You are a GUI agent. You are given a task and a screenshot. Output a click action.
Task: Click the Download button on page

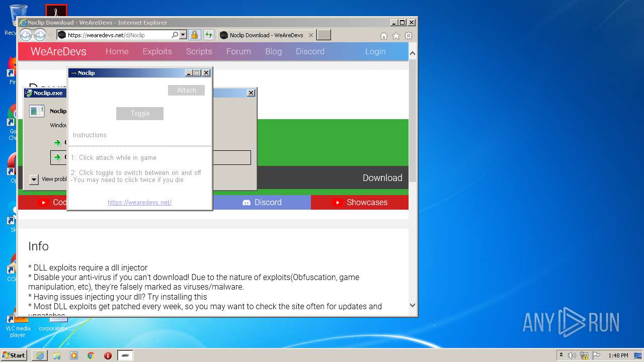[x=382, y=177]
